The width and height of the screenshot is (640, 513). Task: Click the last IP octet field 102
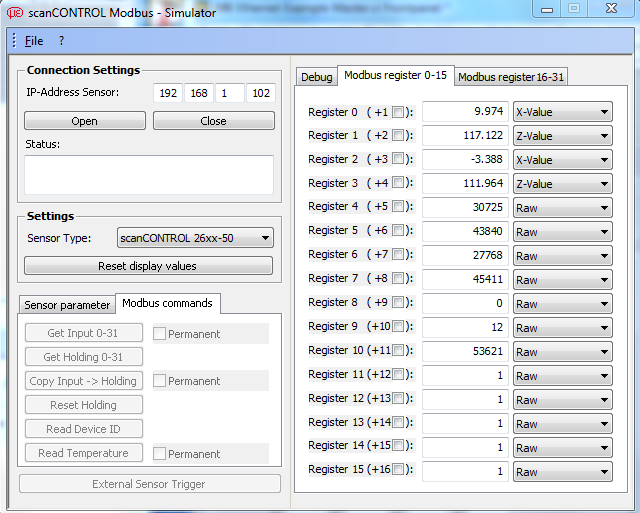click(x=261, y=93)
